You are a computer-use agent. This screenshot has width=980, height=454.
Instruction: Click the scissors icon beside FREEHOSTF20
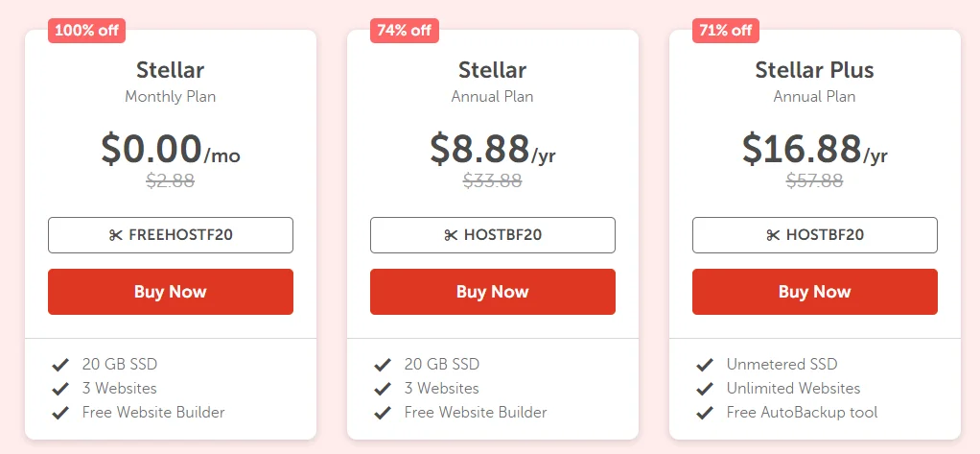[x=116, y=235]
